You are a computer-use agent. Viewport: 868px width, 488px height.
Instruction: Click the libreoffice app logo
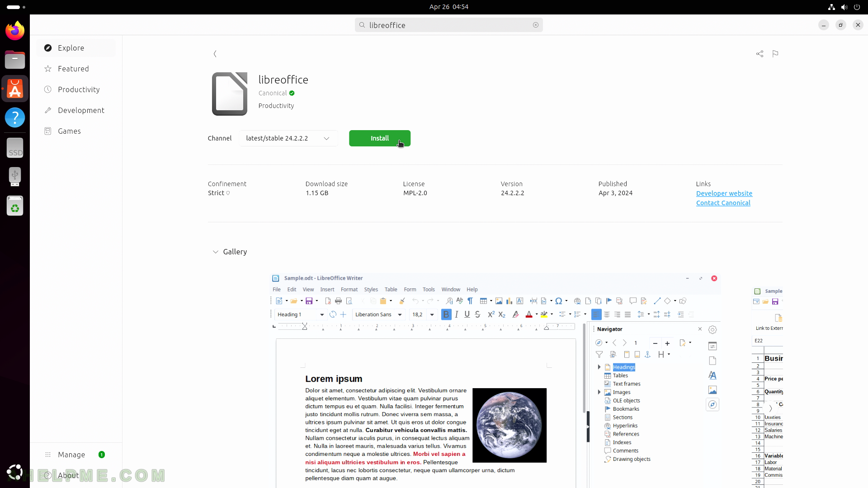[x=230, y=94]
